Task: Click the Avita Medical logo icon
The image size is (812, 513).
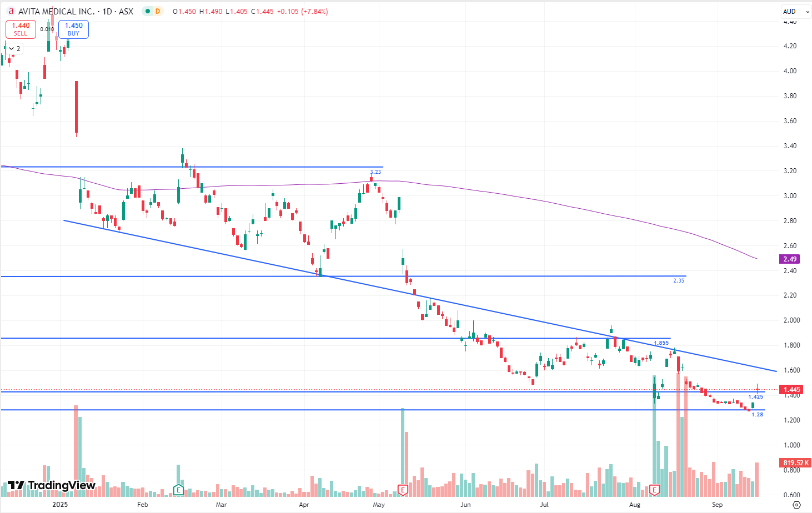Action: (x=11, y=11)
